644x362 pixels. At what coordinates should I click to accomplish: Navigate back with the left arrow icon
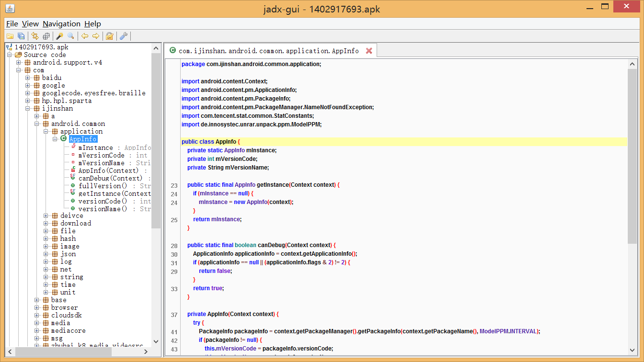(85, 36)
